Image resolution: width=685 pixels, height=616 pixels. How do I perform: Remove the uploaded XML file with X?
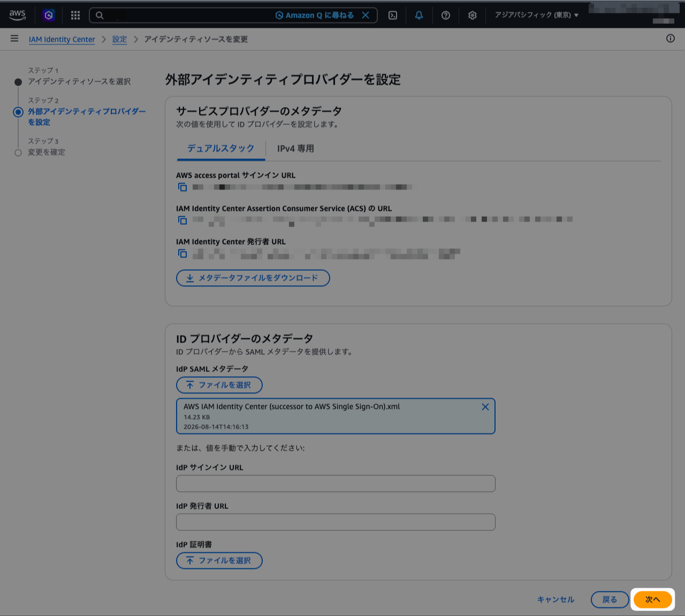tap(485, 407)
